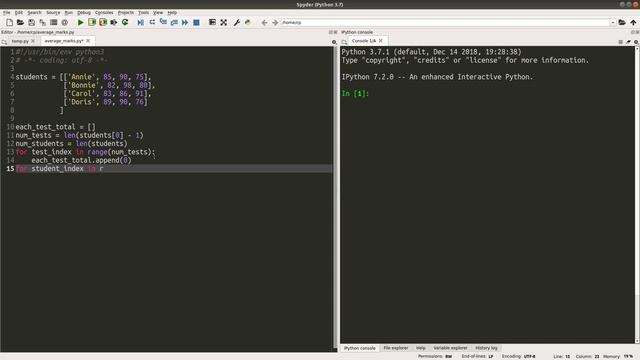Step over current line debug icon

[152, 22]
